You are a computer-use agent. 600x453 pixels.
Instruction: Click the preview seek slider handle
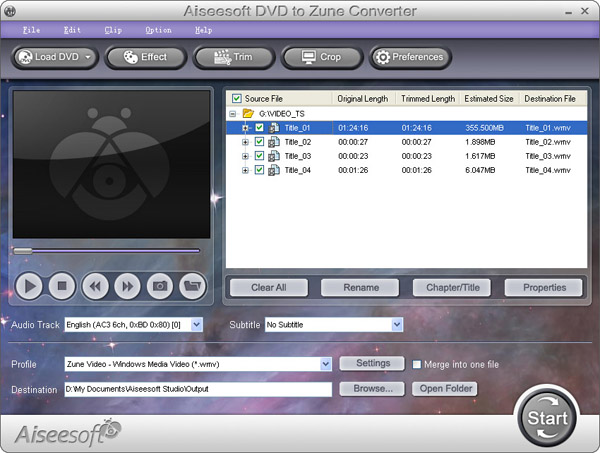[x=23, y=251]
